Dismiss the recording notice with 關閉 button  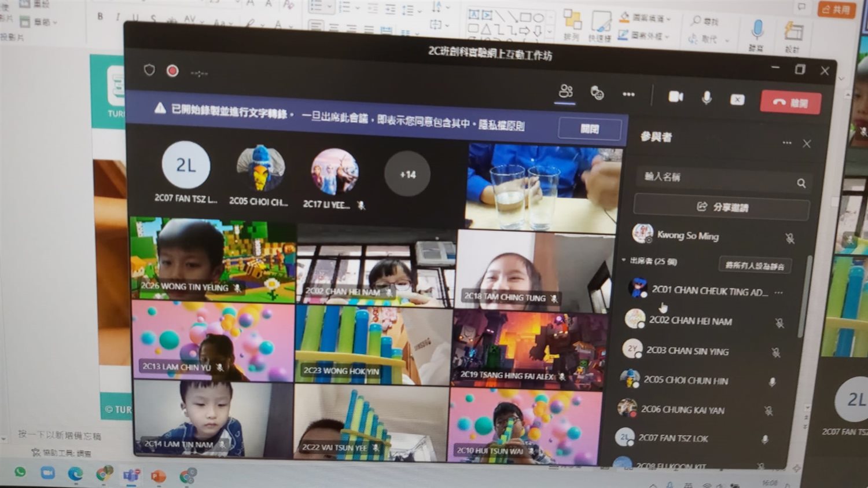(x=590, y=129)
